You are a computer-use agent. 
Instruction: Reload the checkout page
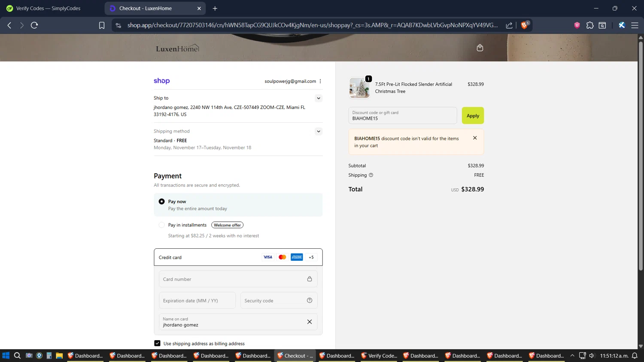pyautogui.click(x=34, y=25)
